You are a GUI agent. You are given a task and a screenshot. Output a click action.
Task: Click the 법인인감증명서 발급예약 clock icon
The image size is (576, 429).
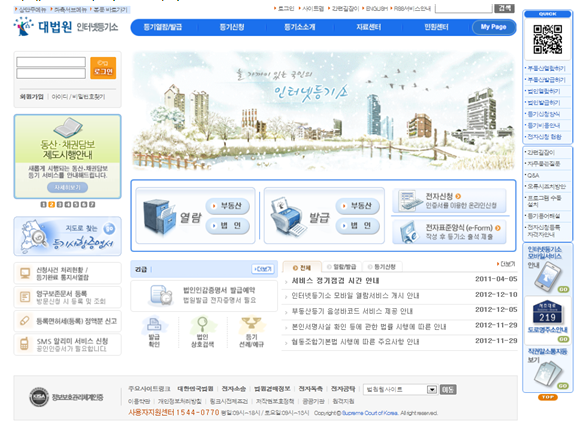(161, 295)
